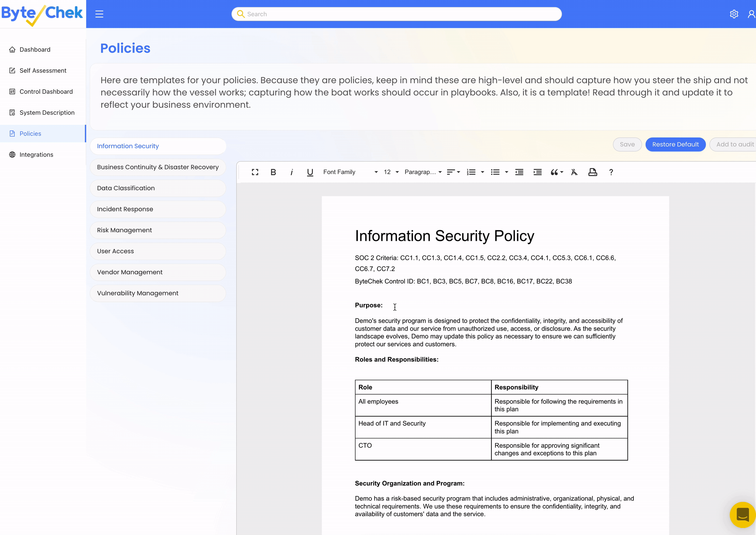Toggle the hamburger menu icon
Viewport: 756px width, 535px height.
(99, 14)
